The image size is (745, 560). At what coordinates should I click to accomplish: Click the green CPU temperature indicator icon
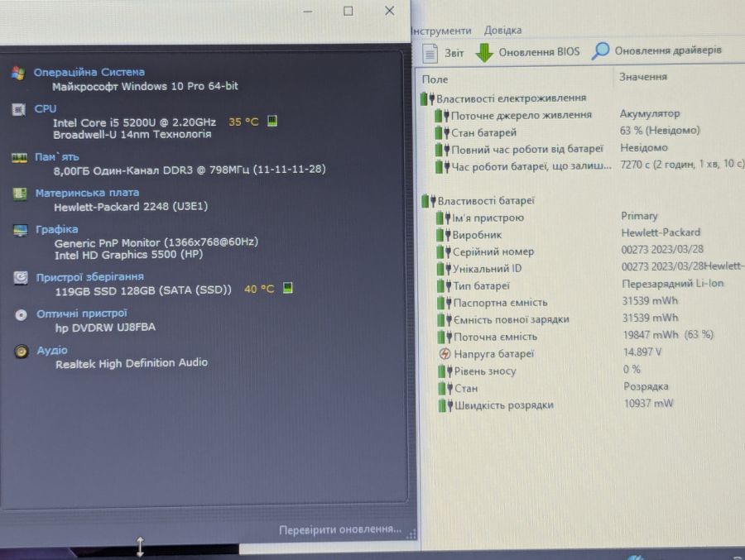[272, 121]
